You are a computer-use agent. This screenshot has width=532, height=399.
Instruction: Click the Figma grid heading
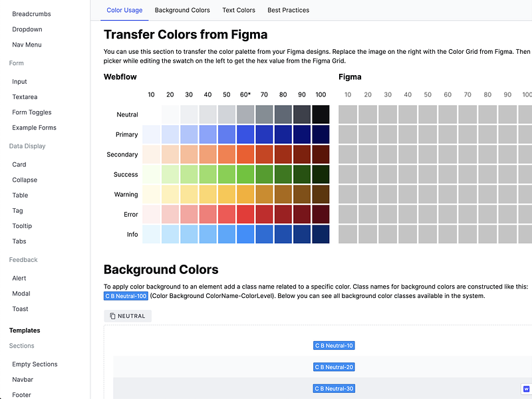tap(350, 76)
